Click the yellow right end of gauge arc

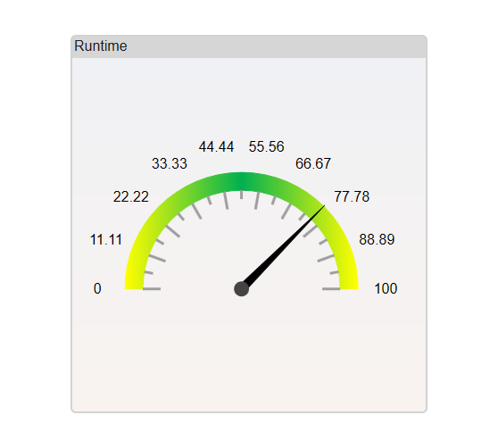[x=349, y=283]
